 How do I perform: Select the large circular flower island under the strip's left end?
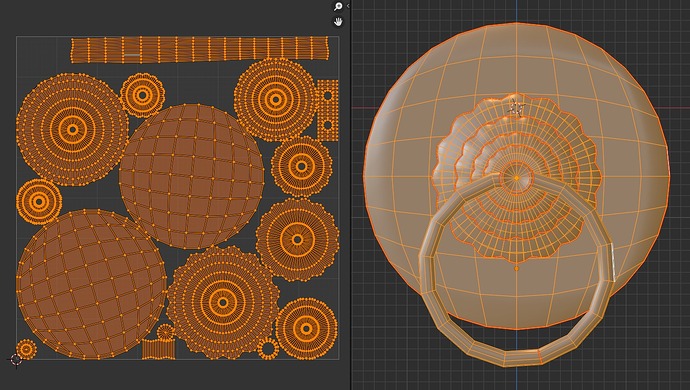(72, 129)
